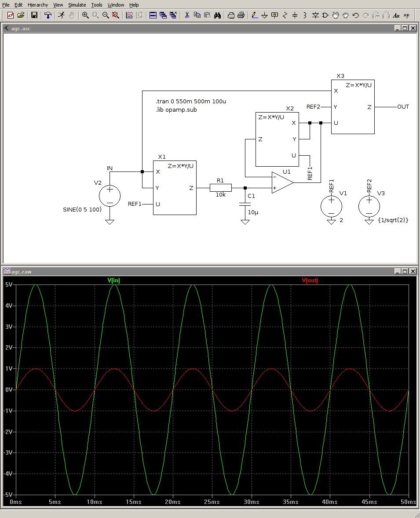Screen dimensions: 420x518
Task: Open the Help menu
Action: point(134,5)
